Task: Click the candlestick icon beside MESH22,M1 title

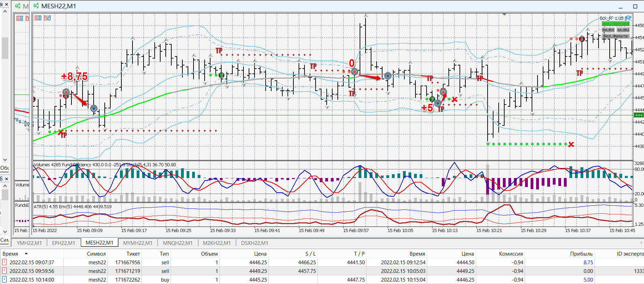Action: click(36, 6)
